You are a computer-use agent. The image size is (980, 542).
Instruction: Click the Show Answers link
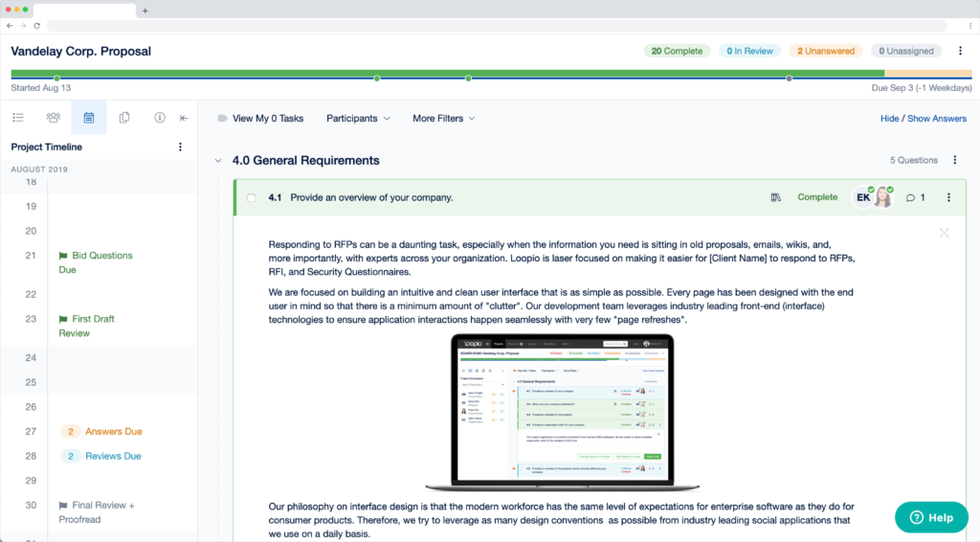tap(937, 118)
